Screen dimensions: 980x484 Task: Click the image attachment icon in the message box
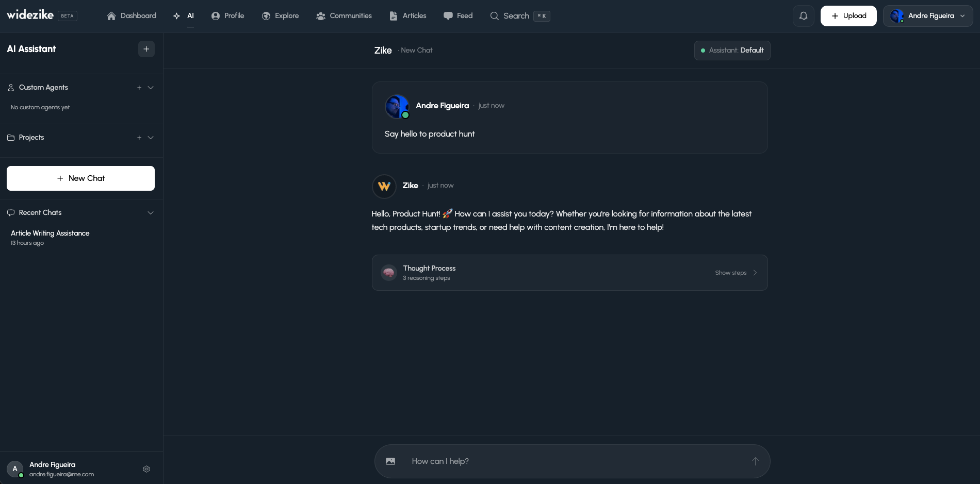pyautogui.click(x=390, y=461)
